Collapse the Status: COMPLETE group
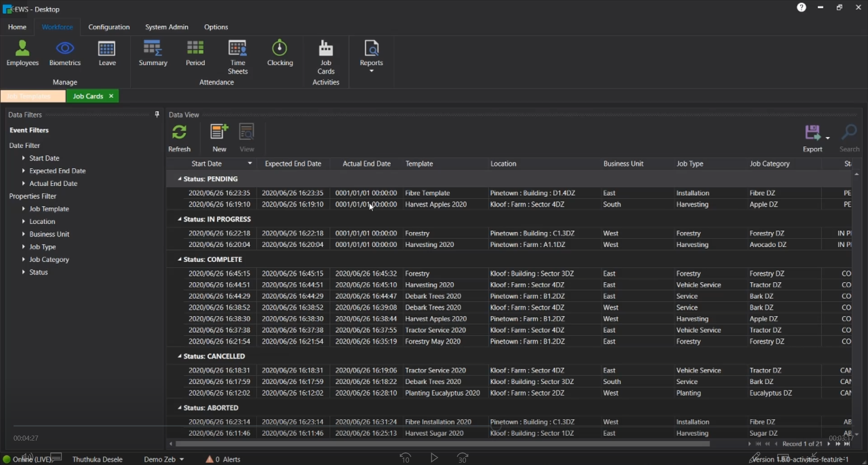 click(x=179, y=260)
